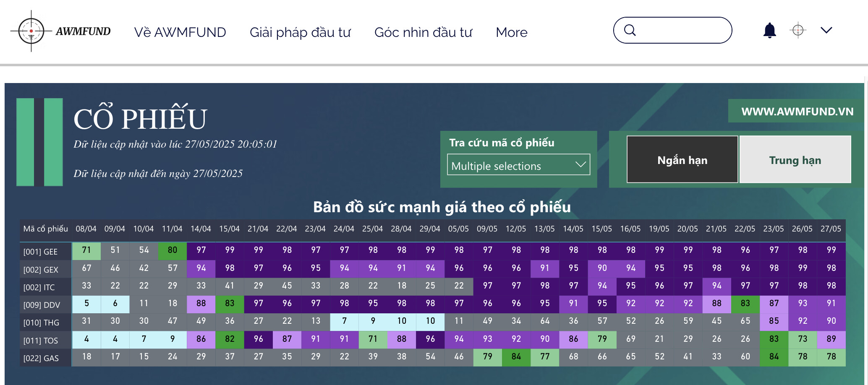Click the 27/05 date column header

831,229
